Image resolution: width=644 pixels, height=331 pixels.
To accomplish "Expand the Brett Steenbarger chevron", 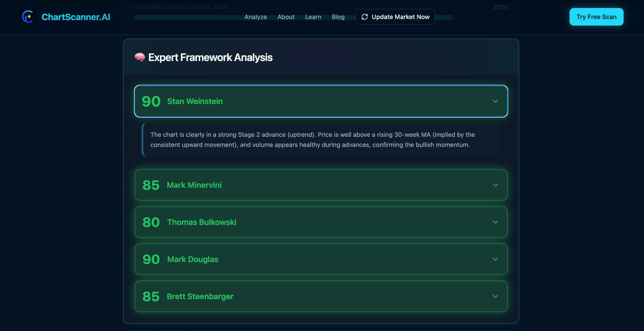I will [x=495, y=296].
